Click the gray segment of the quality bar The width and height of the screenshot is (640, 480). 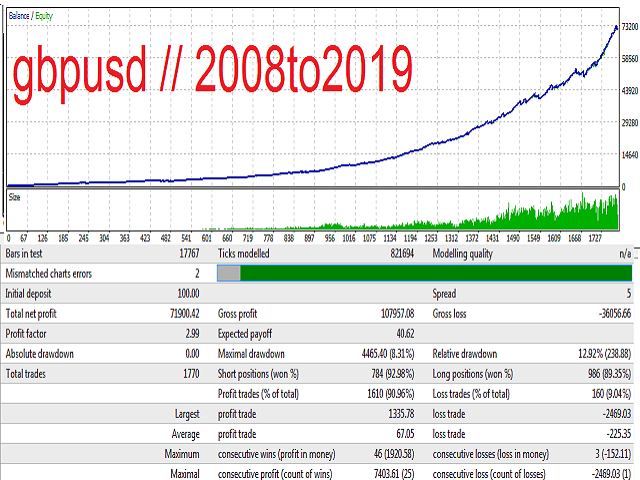coord(229,272)
